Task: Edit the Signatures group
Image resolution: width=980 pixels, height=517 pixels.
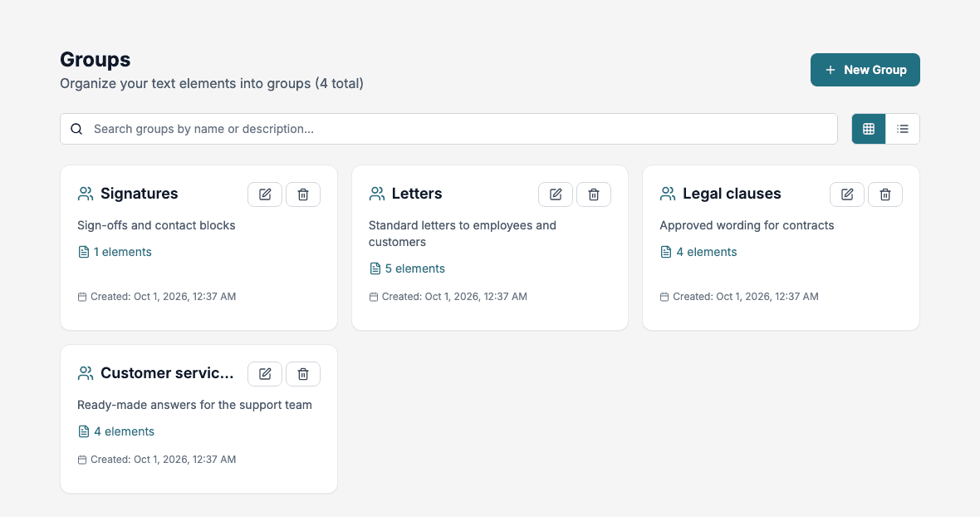Action: 265,194
